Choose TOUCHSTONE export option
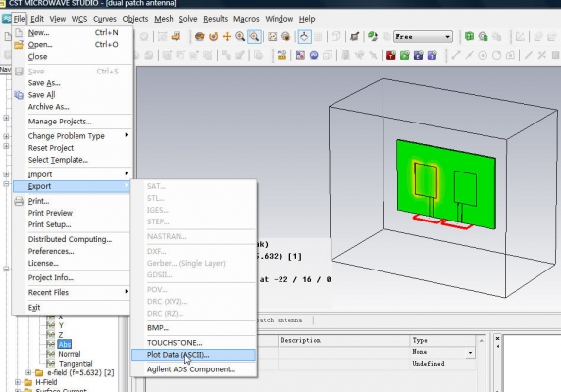 tap(193, 343)
